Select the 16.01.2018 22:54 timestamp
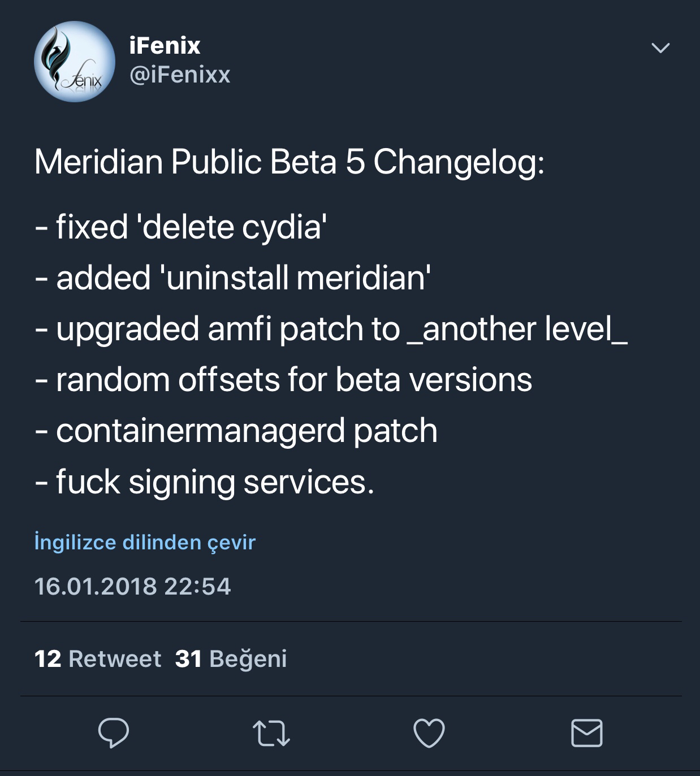 coord(133,586)
